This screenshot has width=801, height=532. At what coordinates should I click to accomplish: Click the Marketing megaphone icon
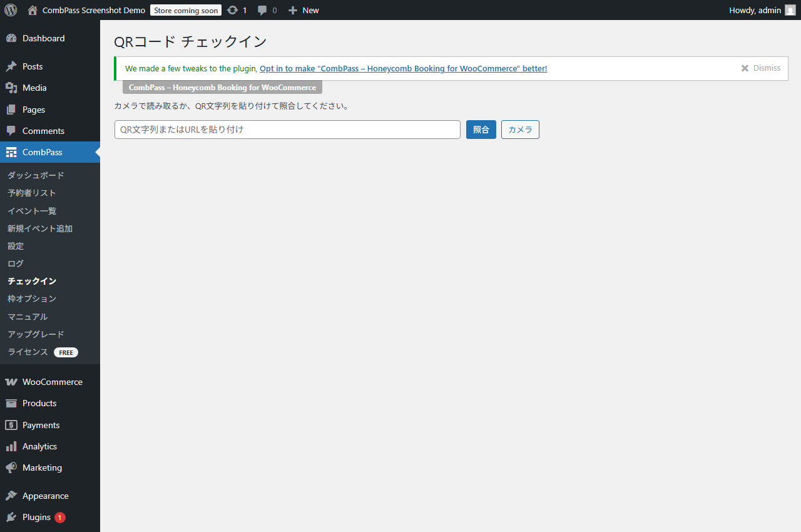[x=13, y=468]
